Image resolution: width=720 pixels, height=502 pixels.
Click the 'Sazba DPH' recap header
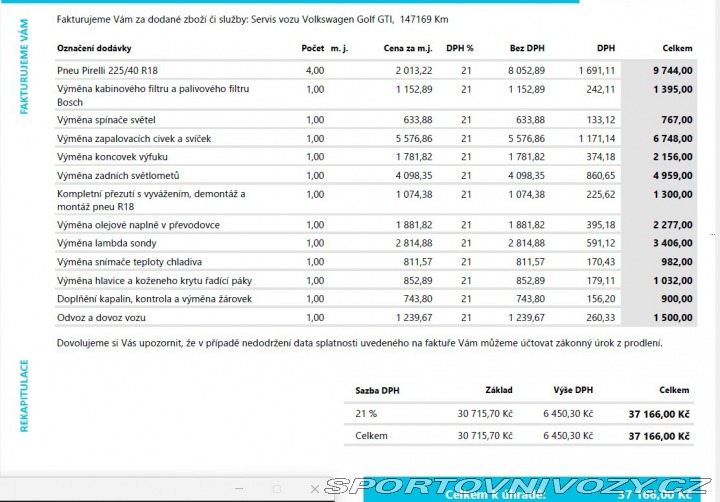(x=377, y=391)
